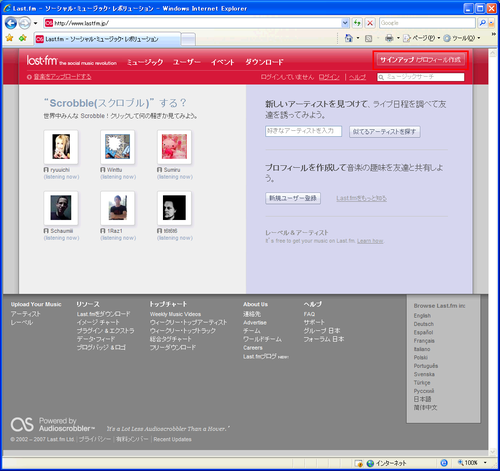Click the ログイン link in header

coord(329,77)
